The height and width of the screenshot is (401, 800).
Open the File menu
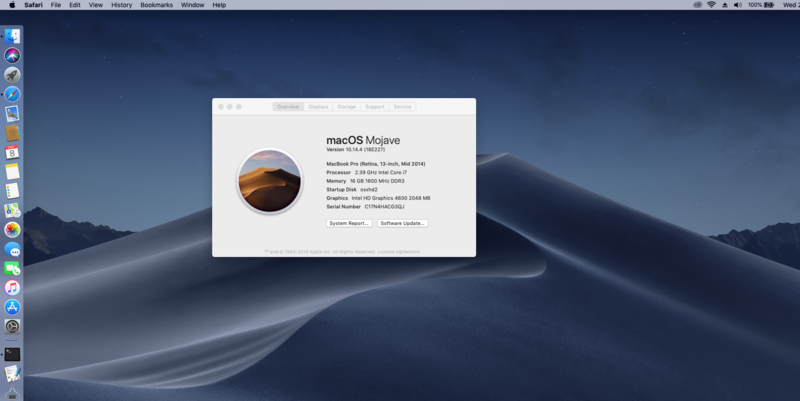[56, 5]
